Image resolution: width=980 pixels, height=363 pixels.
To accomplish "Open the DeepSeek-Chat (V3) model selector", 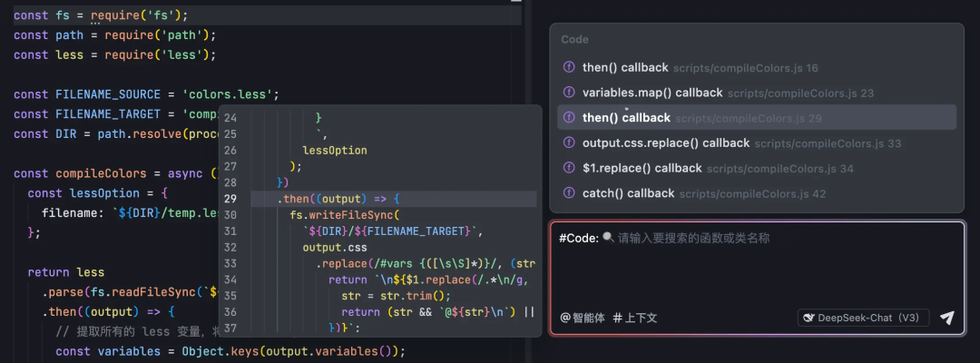I will pos(863,318).
